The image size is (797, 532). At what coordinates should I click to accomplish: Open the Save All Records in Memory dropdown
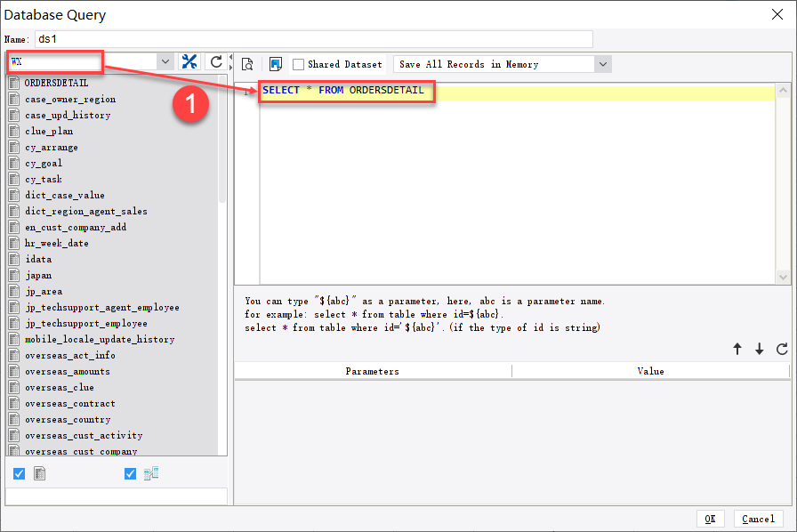pos(601,63)
